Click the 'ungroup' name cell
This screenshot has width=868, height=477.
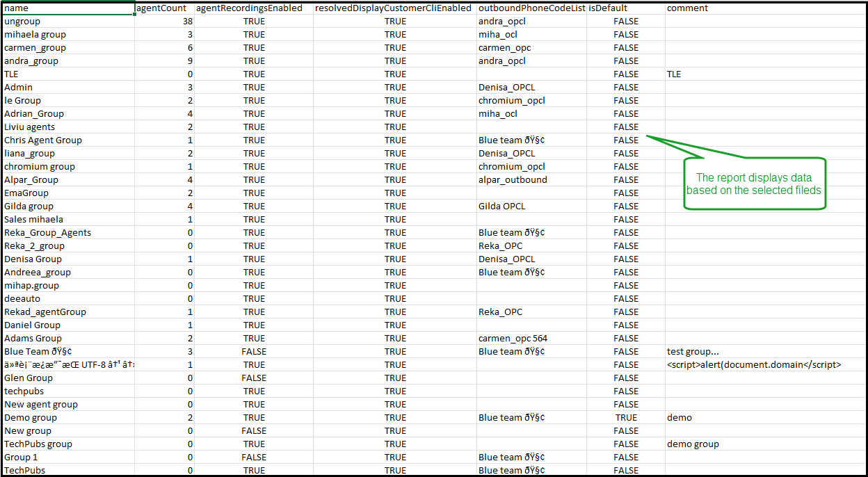point(68,22)
